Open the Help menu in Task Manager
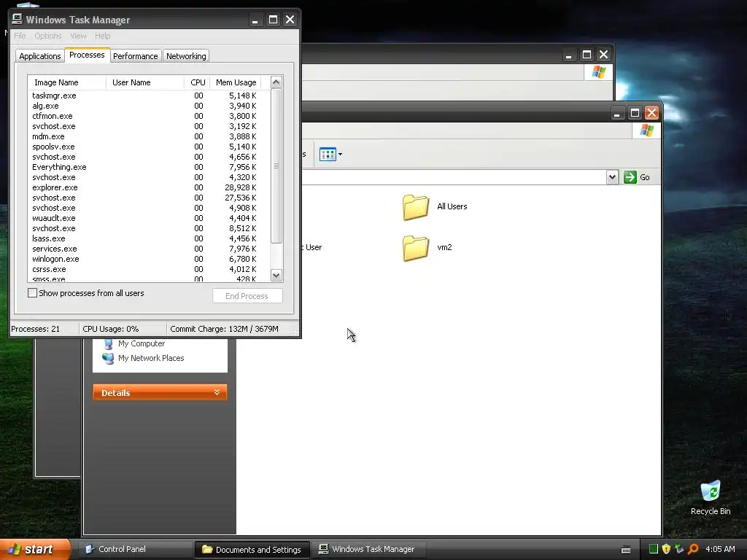The height and width of the screenshot is (560, 747). 102,36
